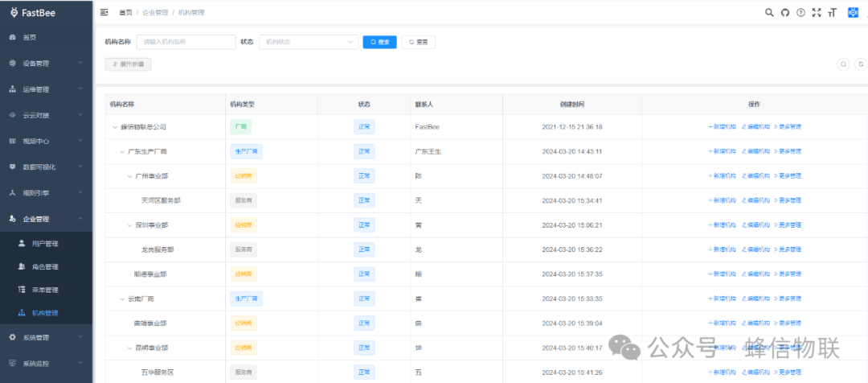Click the 创建时间 column header
Image resolution: width=868 pixels, height=383 pixels.
(572, 105)
